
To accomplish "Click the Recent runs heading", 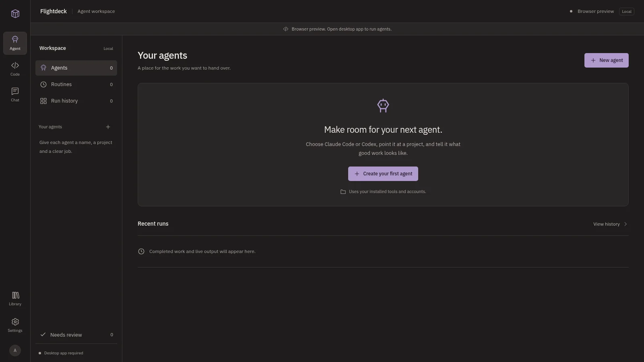I will click(153, 224).
